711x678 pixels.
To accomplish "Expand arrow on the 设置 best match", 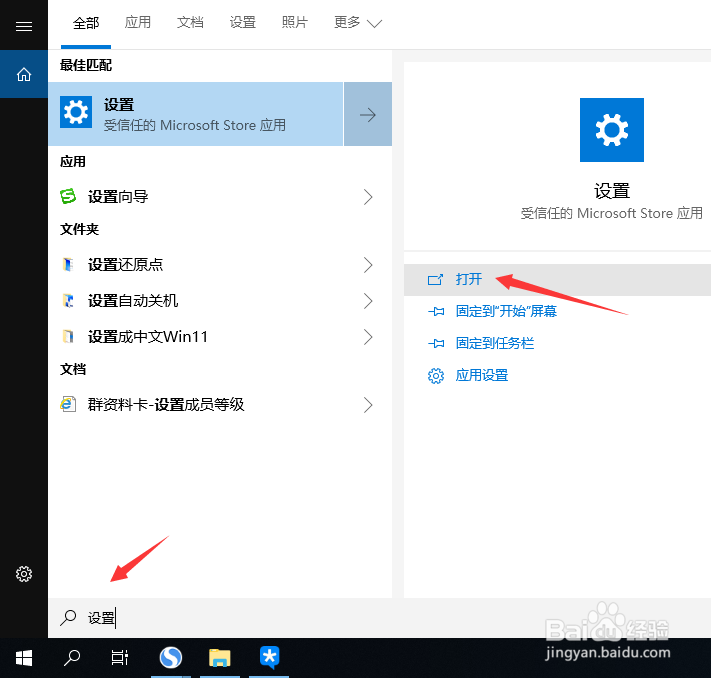I will [368, 114].
